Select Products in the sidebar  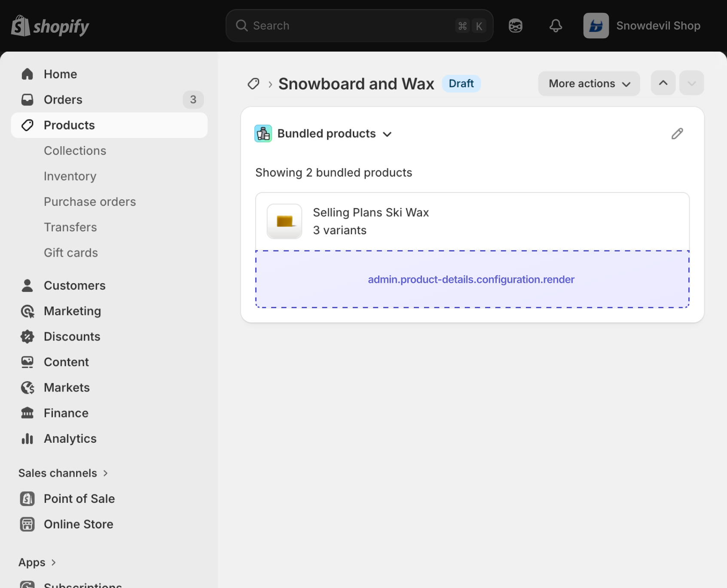click(109, 125)
